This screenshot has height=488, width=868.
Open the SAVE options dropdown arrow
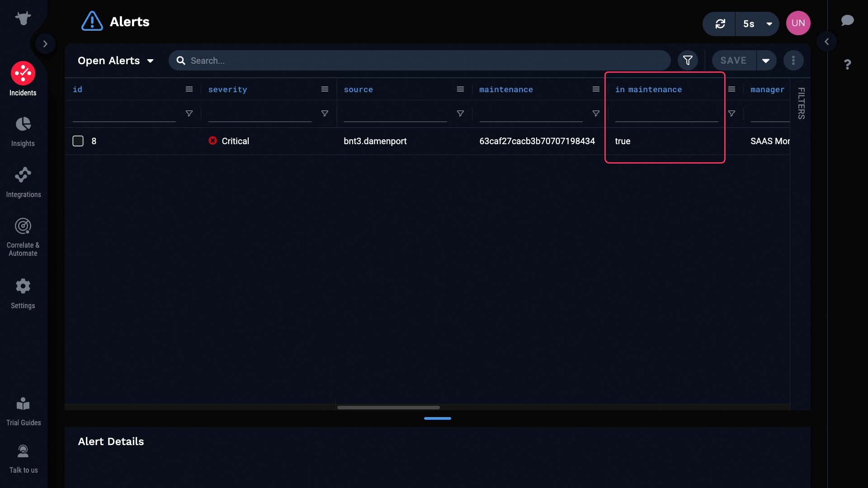tap(766, 61)
